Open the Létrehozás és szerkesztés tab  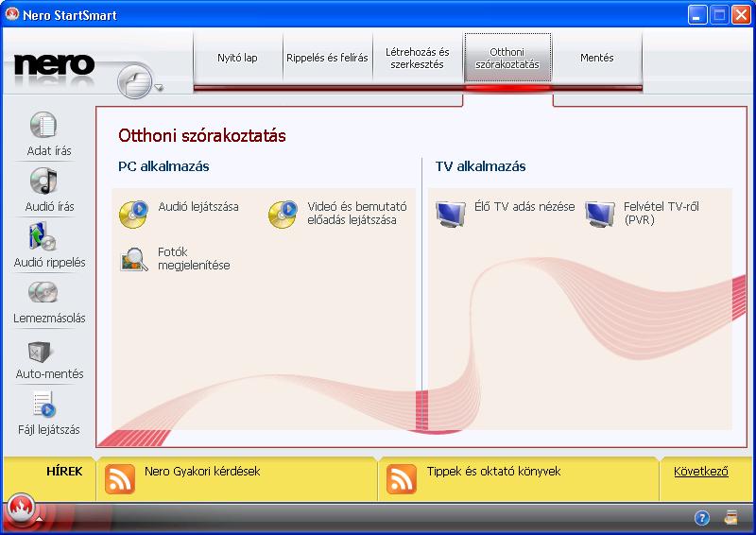(x=417, y=58)
